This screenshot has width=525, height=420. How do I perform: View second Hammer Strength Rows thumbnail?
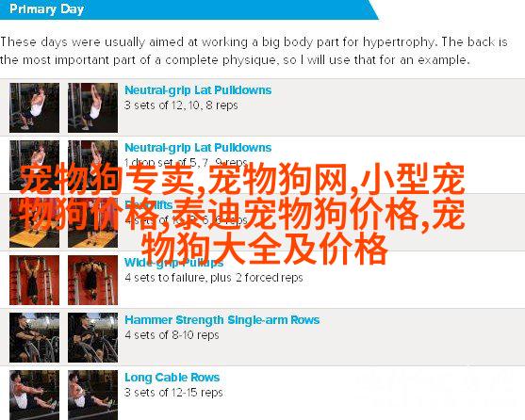92,338
